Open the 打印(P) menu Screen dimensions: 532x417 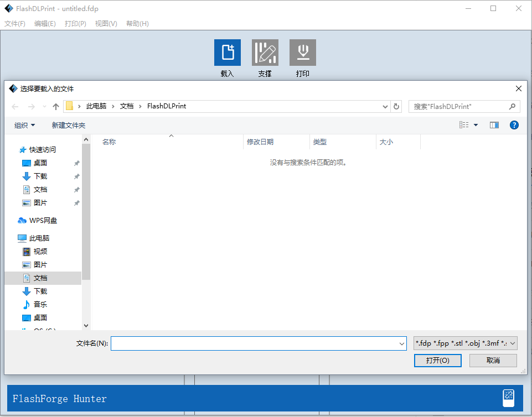tap(75, 24)
